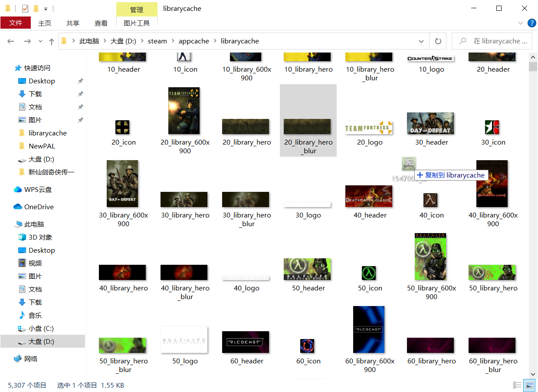Viewport: 538px width, 392px height.
Task: Click the 管理 contextual tab header
Action: point(137,10)
